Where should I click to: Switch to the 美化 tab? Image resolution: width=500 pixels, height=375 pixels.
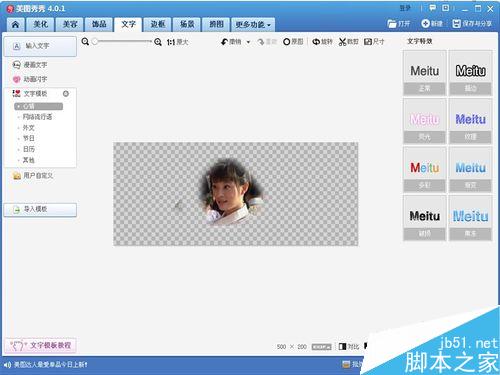click(x=41, y=24)
